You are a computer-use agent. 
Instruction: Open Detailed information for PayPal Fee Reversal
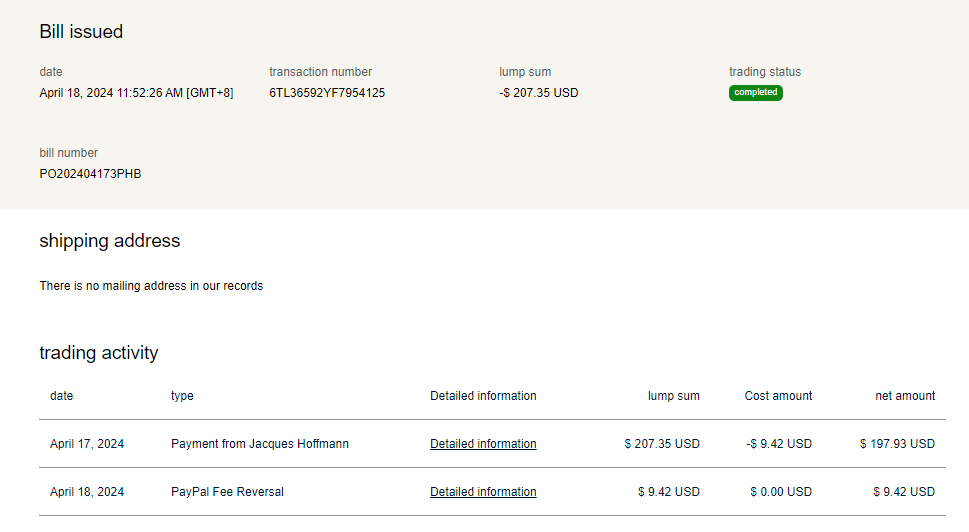click(x=483, y=492)
